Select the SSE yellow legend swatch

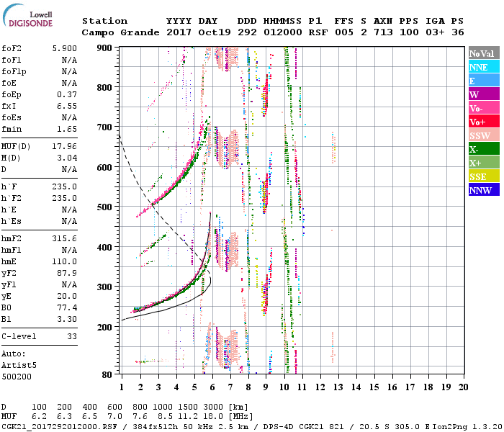point(484,176)
